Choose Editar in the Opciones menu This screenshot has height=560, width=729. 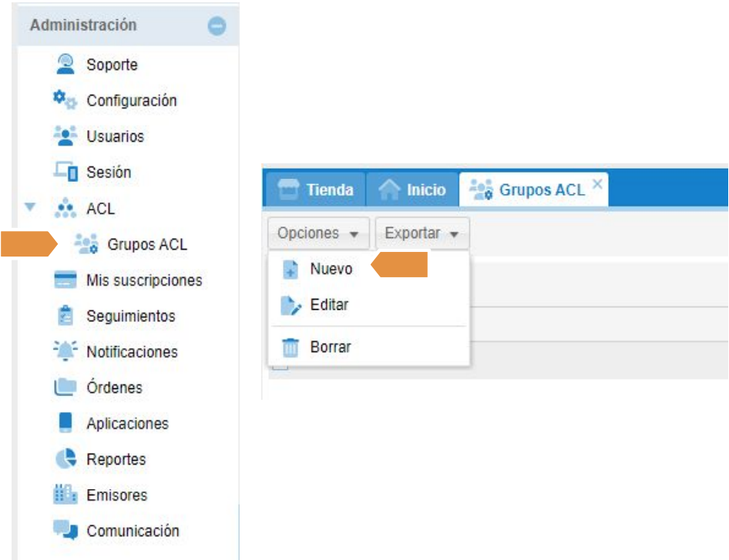point(329,305)
